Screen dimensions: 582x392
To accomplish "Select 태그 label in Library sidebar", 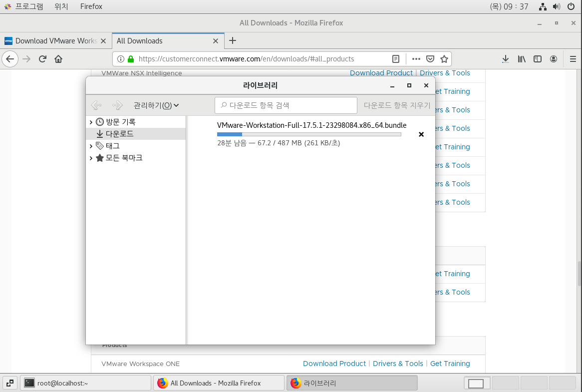I will pos(112,146).
